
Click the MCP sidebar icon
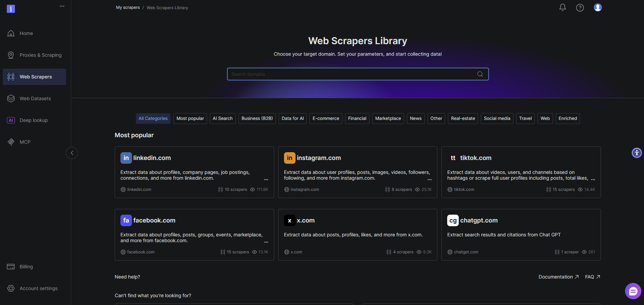pos(11,142)
